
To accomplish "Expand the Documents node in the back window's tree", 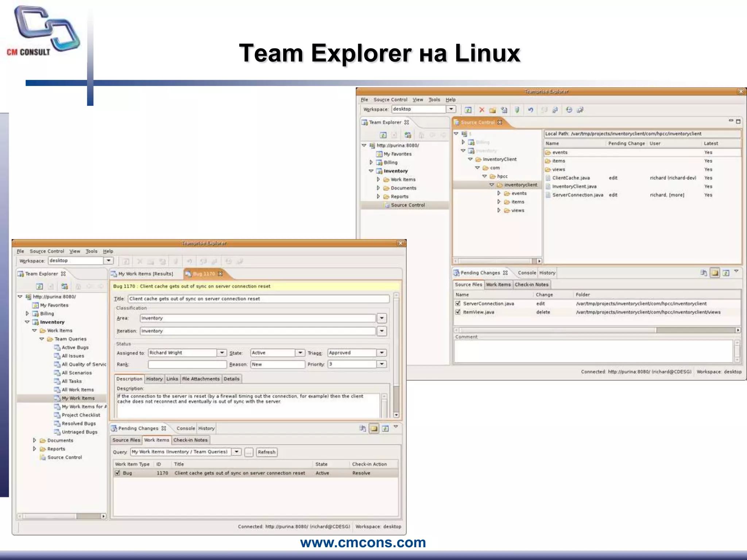I will (x=378, y=188).
